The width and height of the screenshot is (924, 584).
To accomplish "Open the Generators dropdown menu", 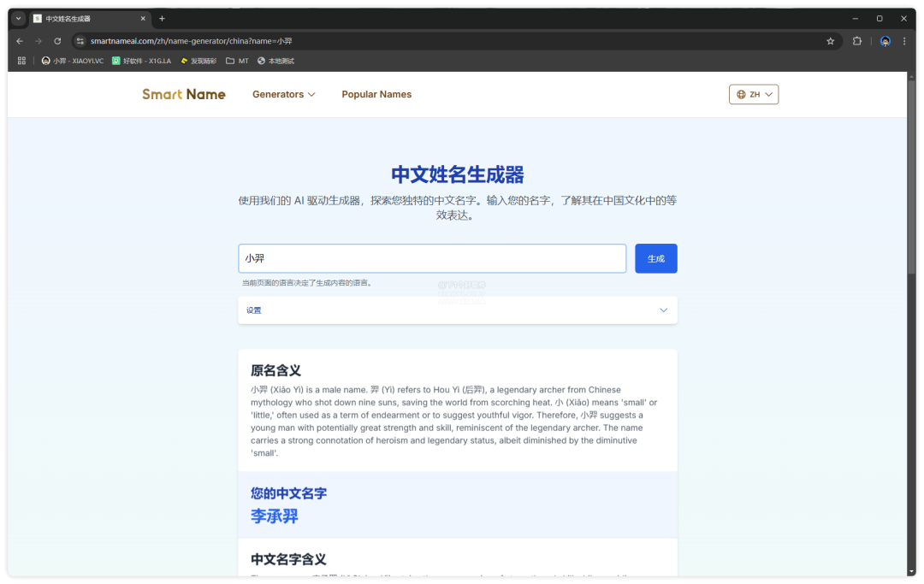I will pyautogui.click(x=283, y=94).
